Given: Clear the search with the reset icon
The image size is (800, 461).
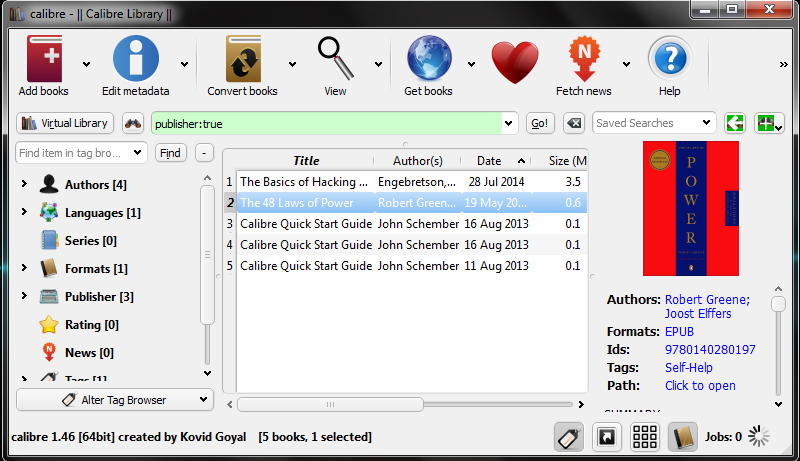Looking at the screenshot, I should (574, 123).
